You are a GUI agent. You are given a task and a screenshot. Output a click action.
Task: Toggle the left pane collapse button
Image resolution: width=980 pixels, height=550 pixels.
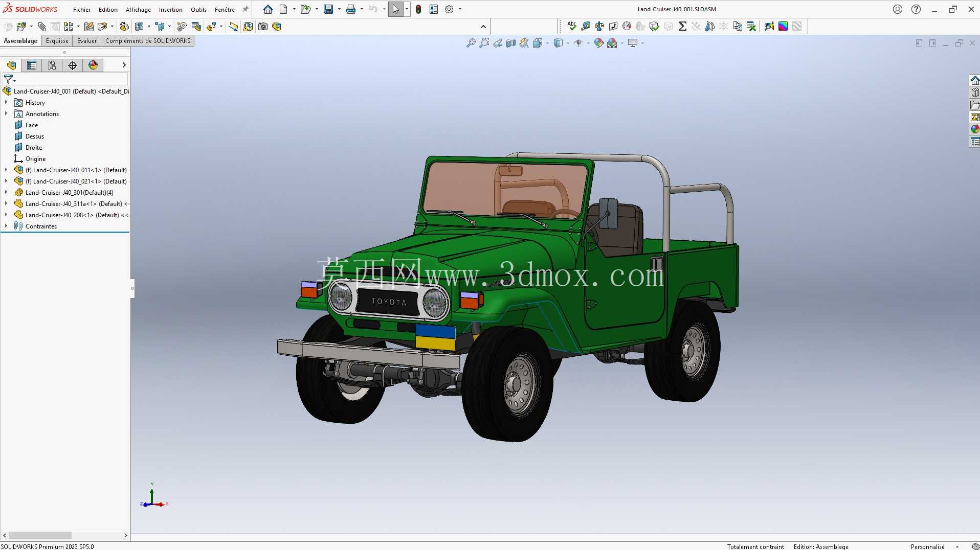919,43
